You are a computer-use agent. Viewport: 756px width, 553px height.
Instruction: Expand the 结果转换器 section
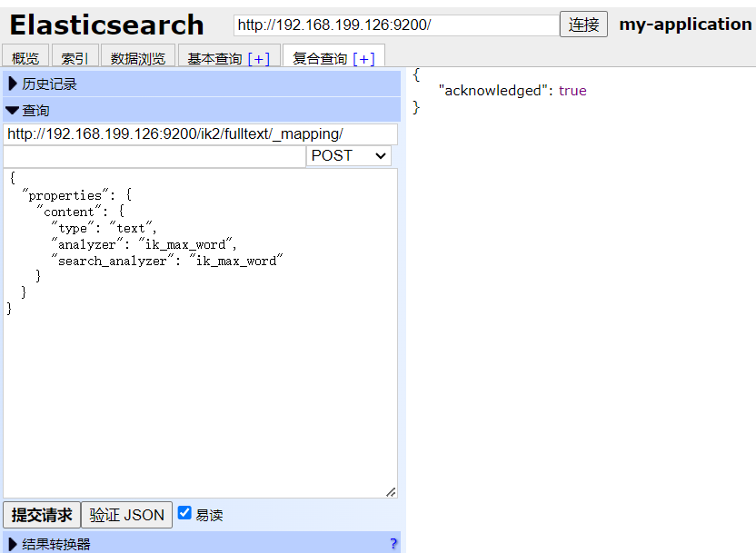click(202, 543)
